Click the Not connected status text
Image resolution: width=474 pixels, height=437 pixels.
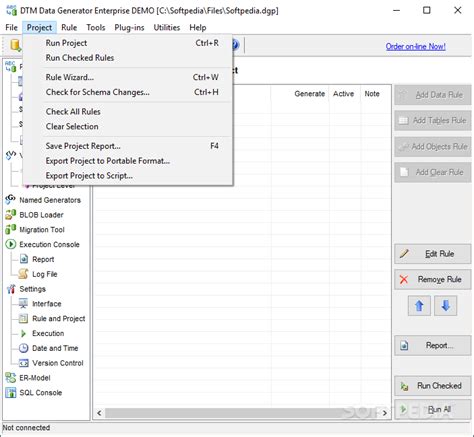[x=26, y=428]
